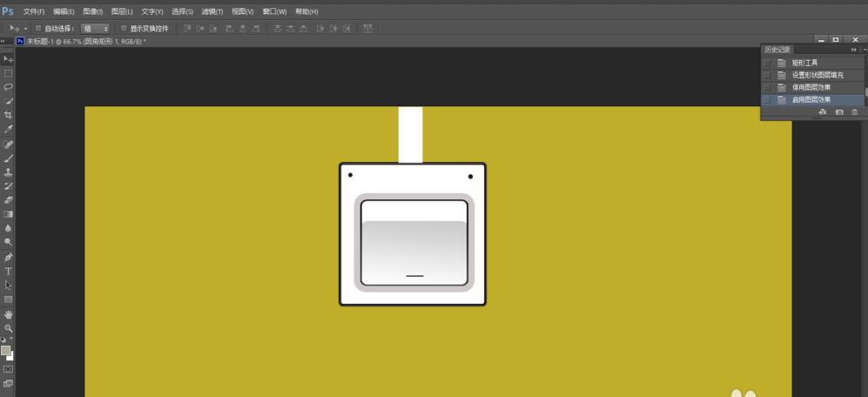
Task: Select the Type (T) tool
Action: (8, 271)
